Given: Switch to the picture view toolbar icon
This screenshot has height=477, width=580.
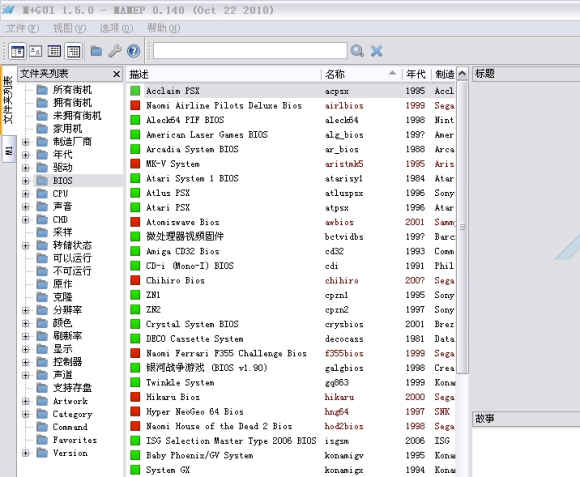Looking at the screenshot, I should tap(36, 51).
